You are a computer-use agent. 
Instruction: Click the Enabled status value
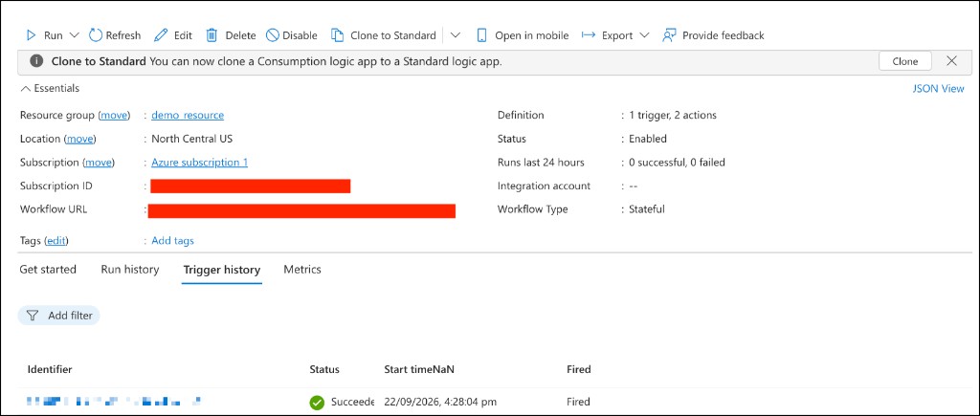point(648,139)
